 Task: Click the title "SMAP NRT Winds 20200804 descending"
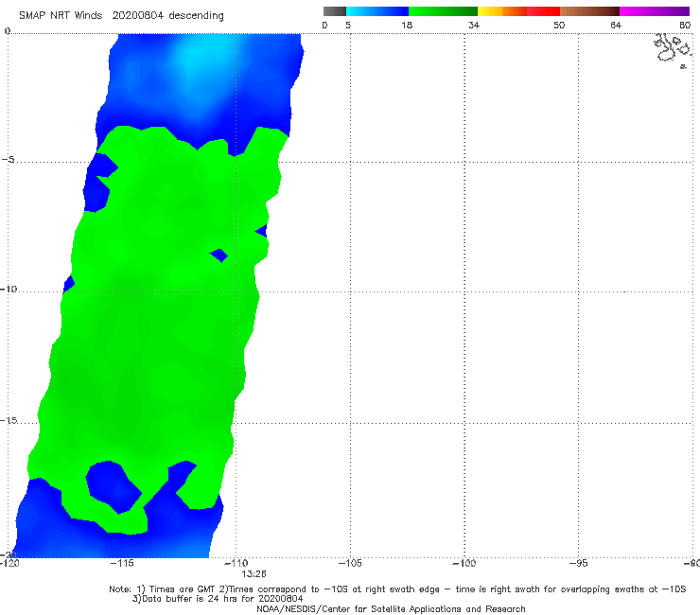(121, 15)
